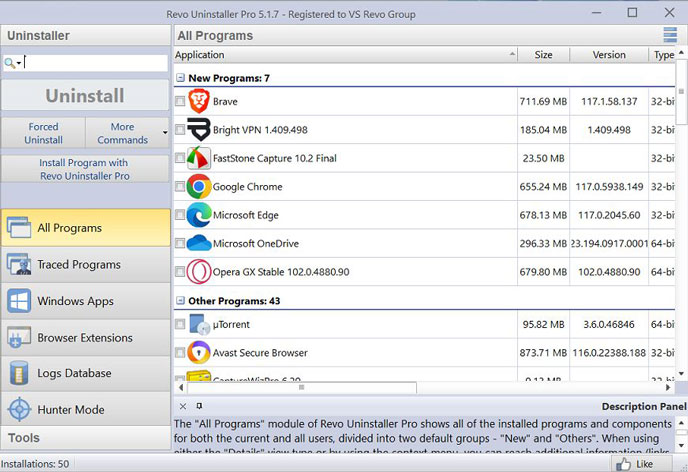The width and height of the screenshot is (688, 472).
Task: Click the thumbs-up Like icon
Action: pyautogui.click(x=624, y=464)
